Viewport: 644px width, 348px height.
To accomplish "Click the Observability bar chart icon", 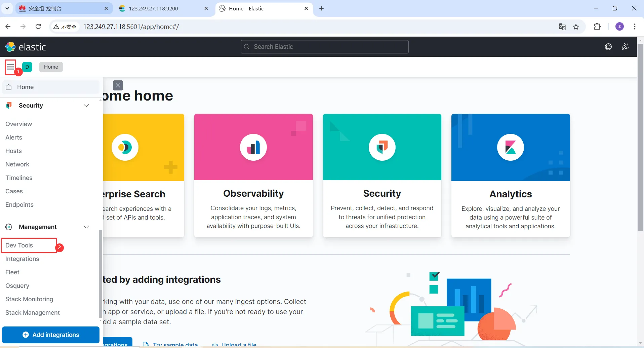I will pyautogui.click(x=253, y=147).
